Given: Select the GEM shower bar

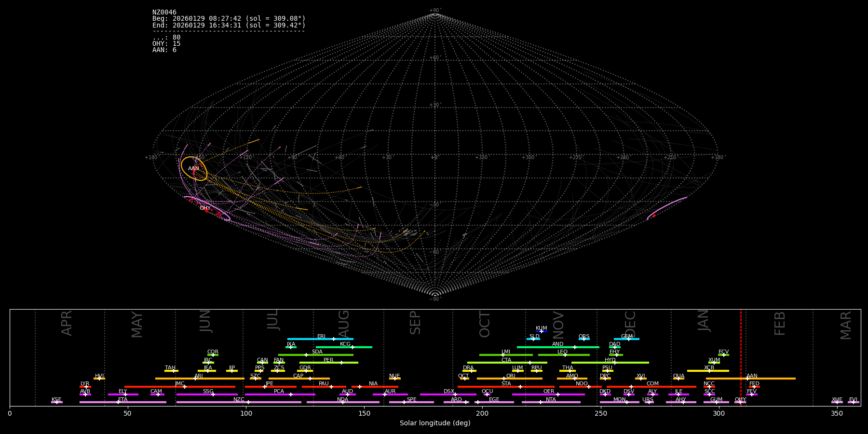Looking at the screenshot, I should tap(626, 339).
